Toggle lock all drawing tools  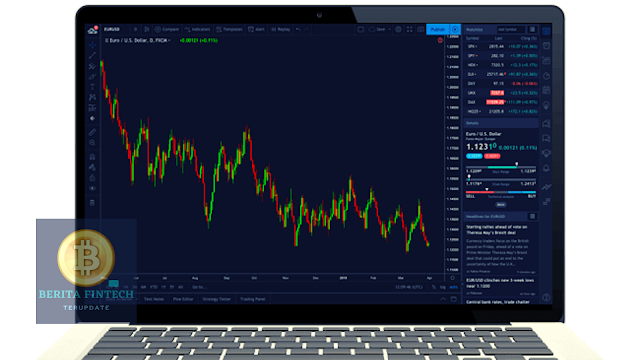(x=93, y=178)
